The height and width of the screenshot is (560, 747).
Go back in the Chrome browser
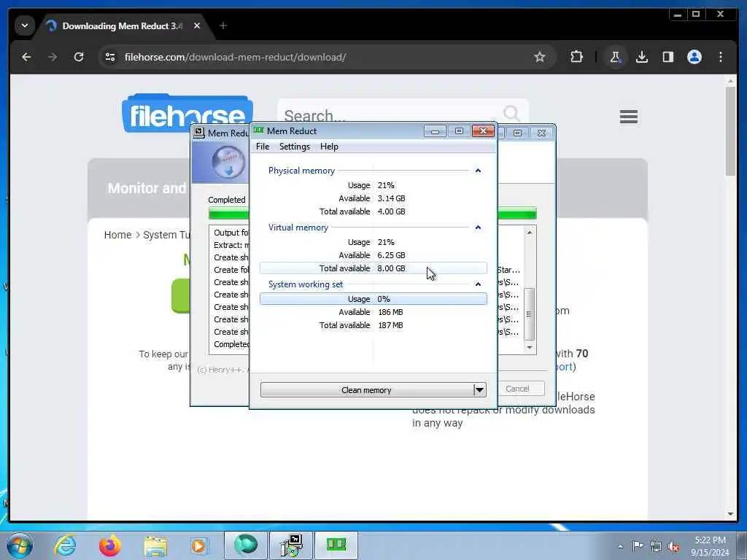(x=27, y=57)
